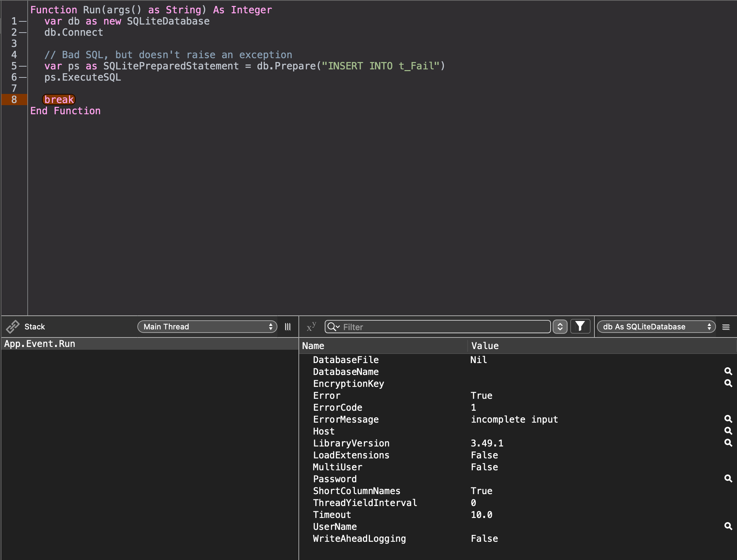The height and width of the screenshot is (560, 737).
Task: Click the Stack link icon
Action: (13, 327)
